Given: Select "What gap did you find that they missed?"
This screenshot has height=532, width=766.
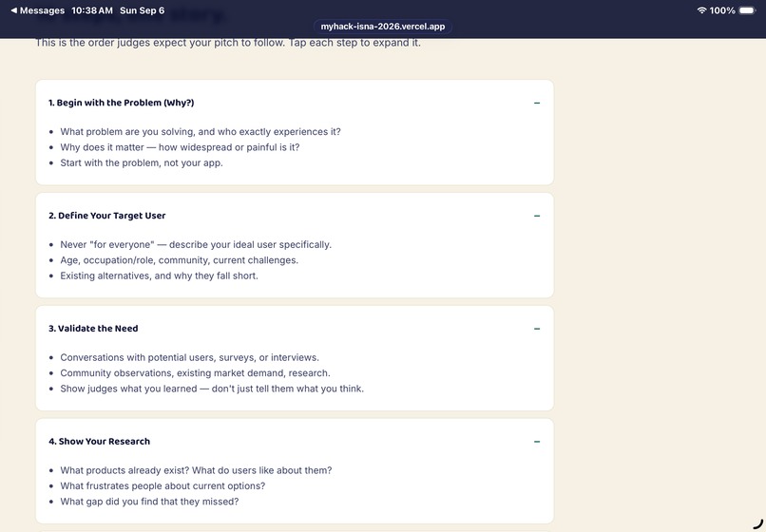Looking at the screenshot, I should coord(149,502).
